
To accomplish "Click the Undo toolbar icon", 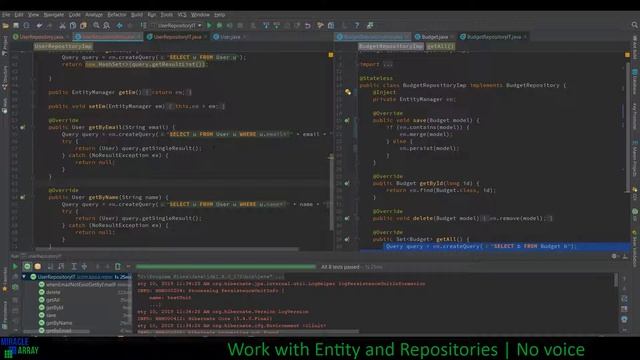I will click(39, 25).
